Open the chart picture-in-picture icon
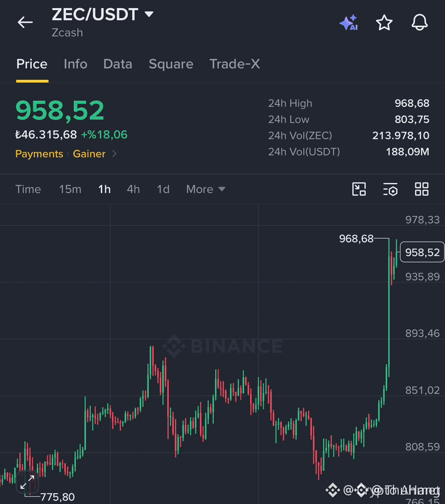The height and width of the screenshot is (504, 445). (359, 189)
